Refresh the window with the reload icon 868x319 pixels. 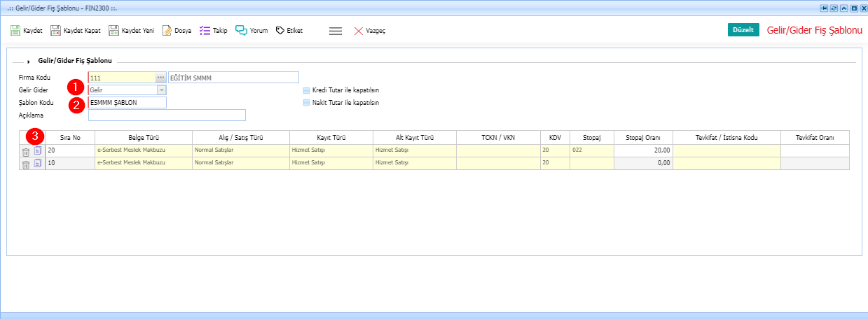coord(834,7)
